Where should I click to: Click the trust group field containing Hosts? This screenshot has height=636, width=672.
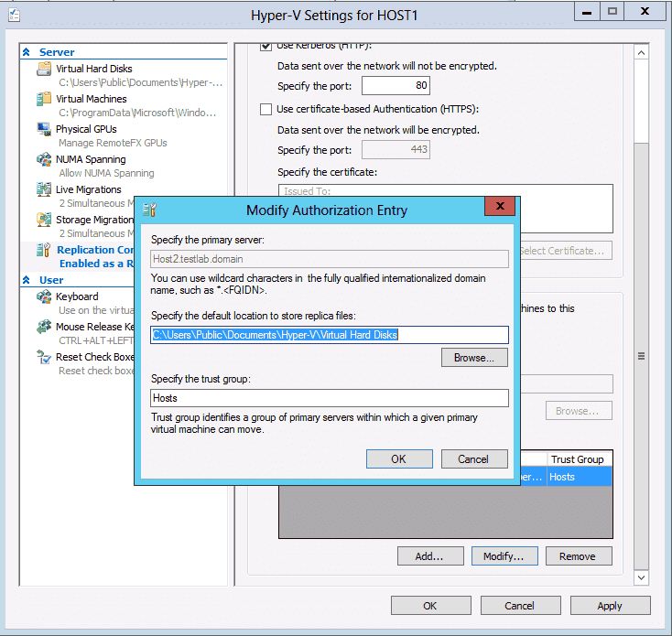[330, 398]
